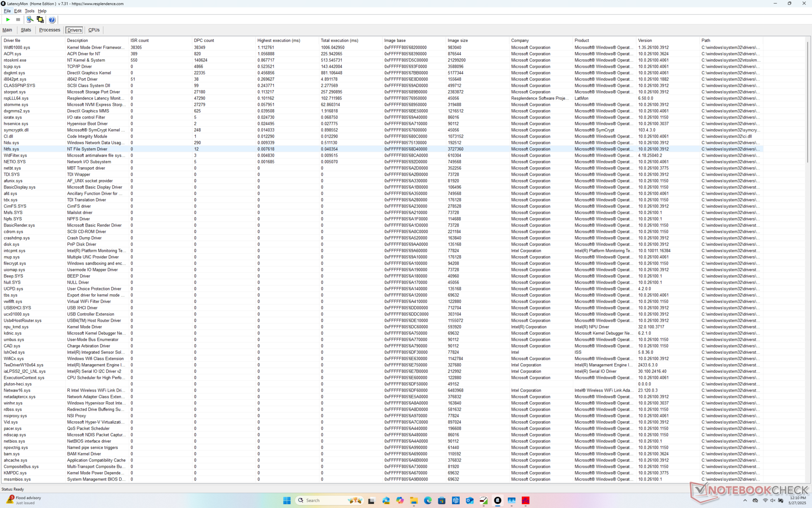Image resolution: width=812 pixels, height=508 pixels.
Task: Select the Drivers tab
Action: tap(74, 30)
